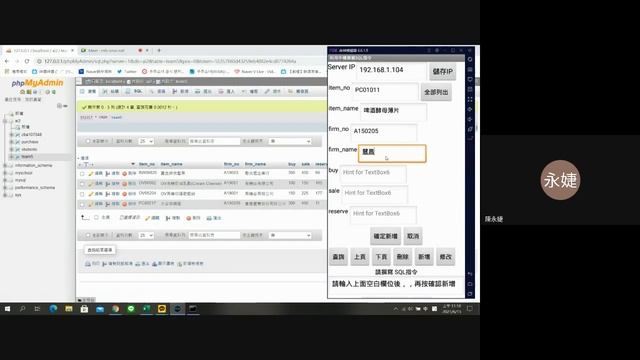This screenshot has width=640, height=360.
Task: Click back arrow in emulator side toolbar
Action: [x=470, y=274]
